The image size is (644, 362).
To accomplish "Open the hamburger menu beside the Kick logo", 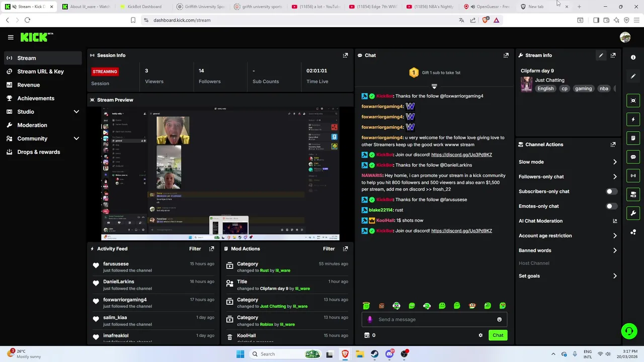I will click(11, 37).
